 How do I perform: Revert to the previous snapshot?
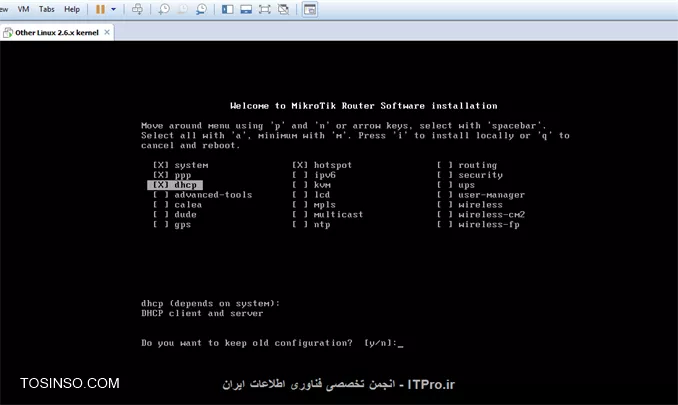[x=182, y=9]
